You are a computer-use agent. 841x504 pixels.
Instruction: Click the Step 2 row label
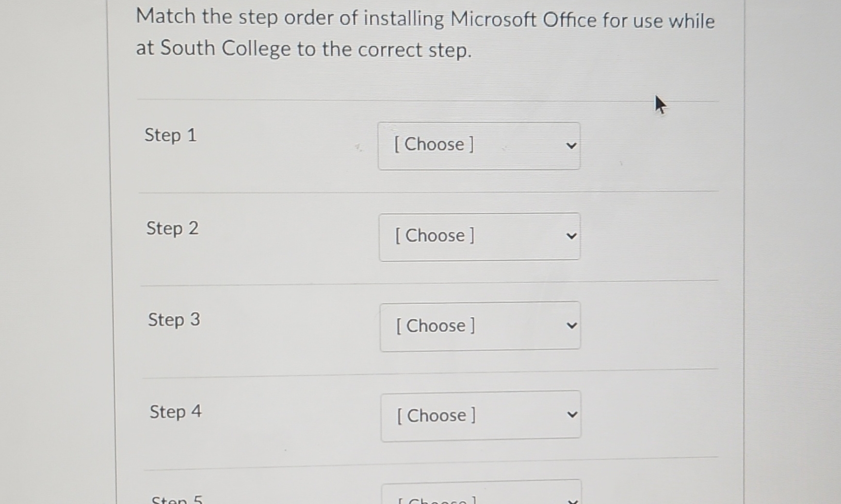172,228
